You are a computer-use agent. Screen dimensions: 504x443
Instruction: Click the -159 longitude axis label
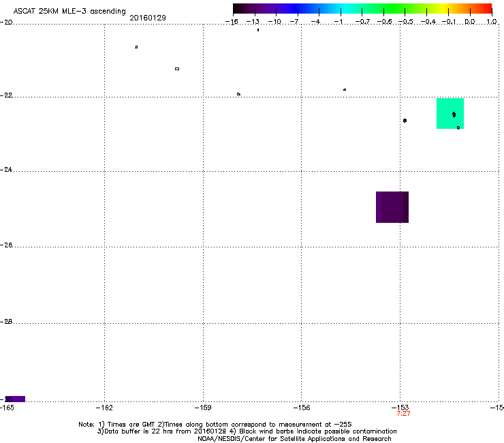click(x=203, y=408)
